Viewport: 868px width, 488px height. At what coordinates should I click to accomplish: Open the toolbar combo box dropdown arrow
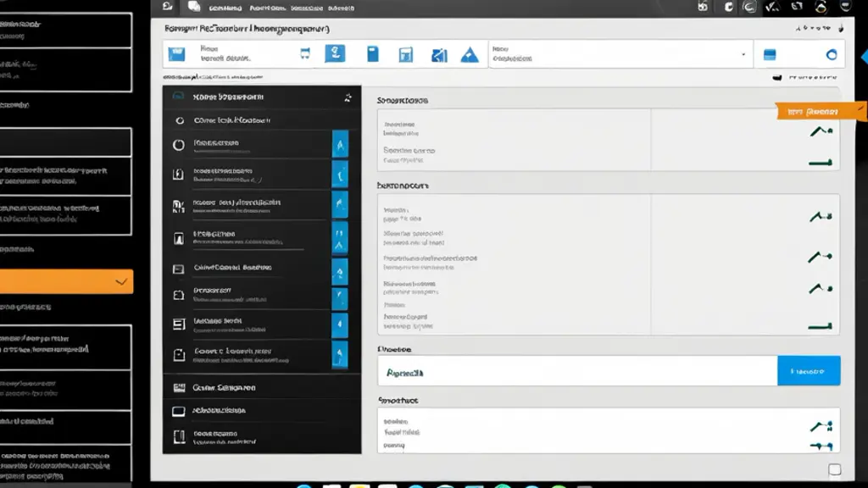point(743,55)
